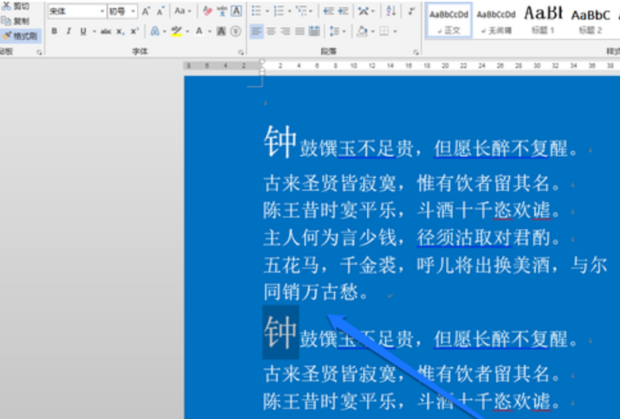Apply the yellow text highlight color
The image size is (620, 419).
click(x=176, y=31)
